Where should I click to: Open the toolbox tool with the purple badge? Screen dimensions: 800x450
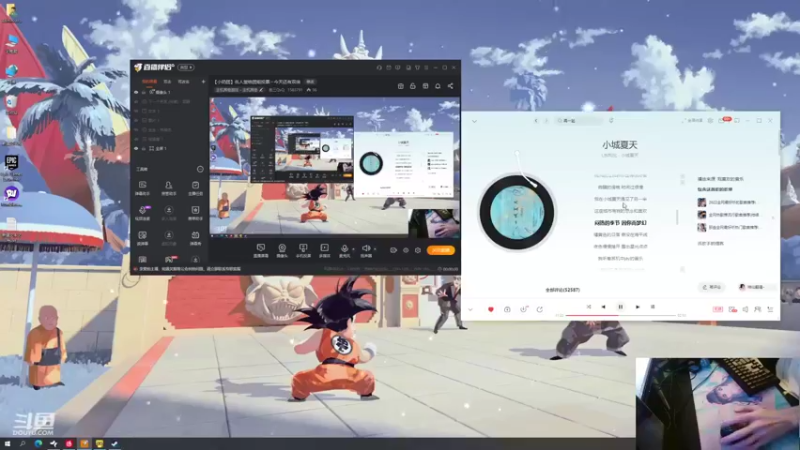coord(143,212)
